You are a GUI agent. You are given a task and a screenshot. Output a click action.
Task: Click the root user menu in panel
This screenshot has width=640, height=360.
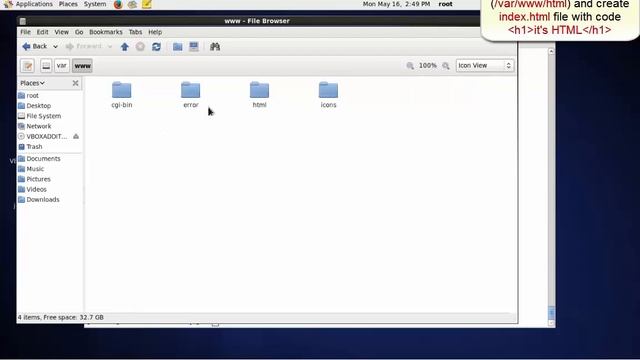tap(445, 4)
